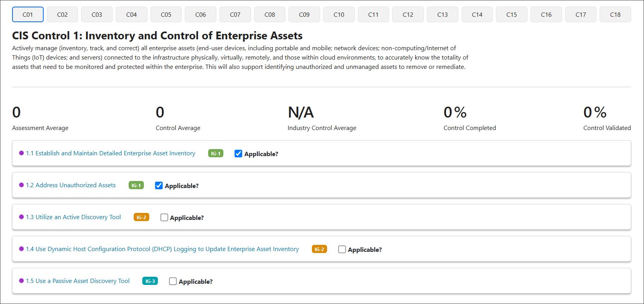Uncheck Applicable for safeguard 1.1

[x=238, y=154]
